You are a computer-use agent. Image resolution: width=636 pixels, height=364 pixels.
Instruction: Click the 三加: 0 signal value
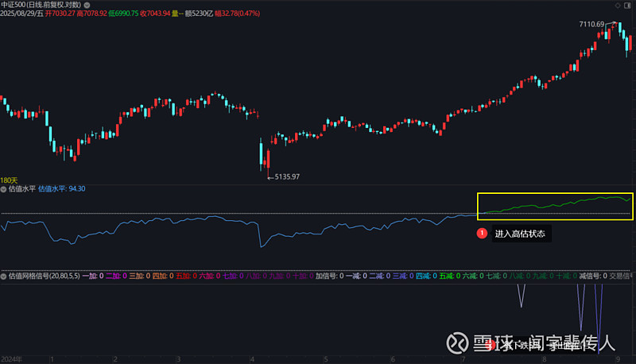tap(140, 276)
